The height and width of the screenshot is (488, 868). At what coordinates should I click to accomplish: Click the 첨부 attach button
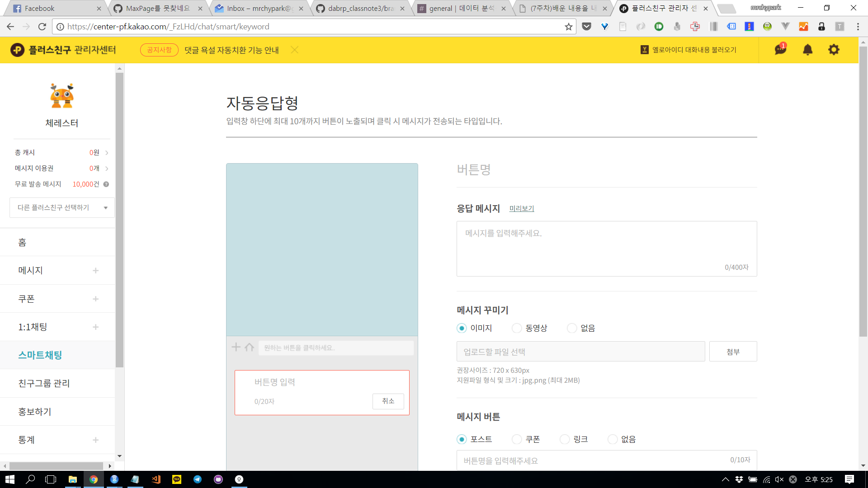pyautogui.click(x=733, y=352)
